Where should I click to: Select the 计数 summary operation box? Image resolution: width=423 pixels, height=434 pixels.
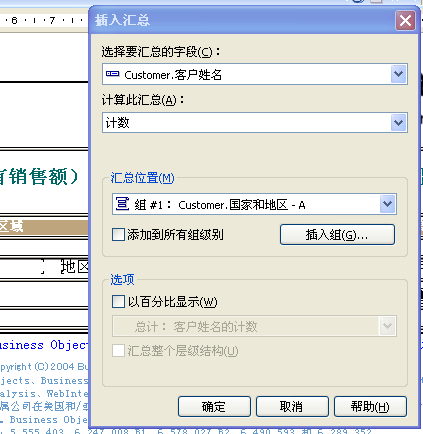coord(255,123)
